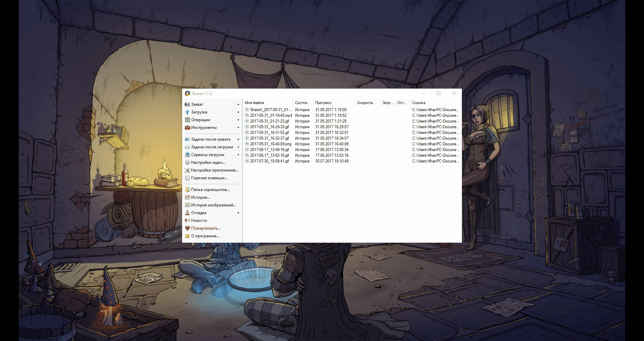Select the ShareX_2017-05-31_01-... file row
Screen dimensions: 644x341
pyautogui.click(x=352, y=110)
